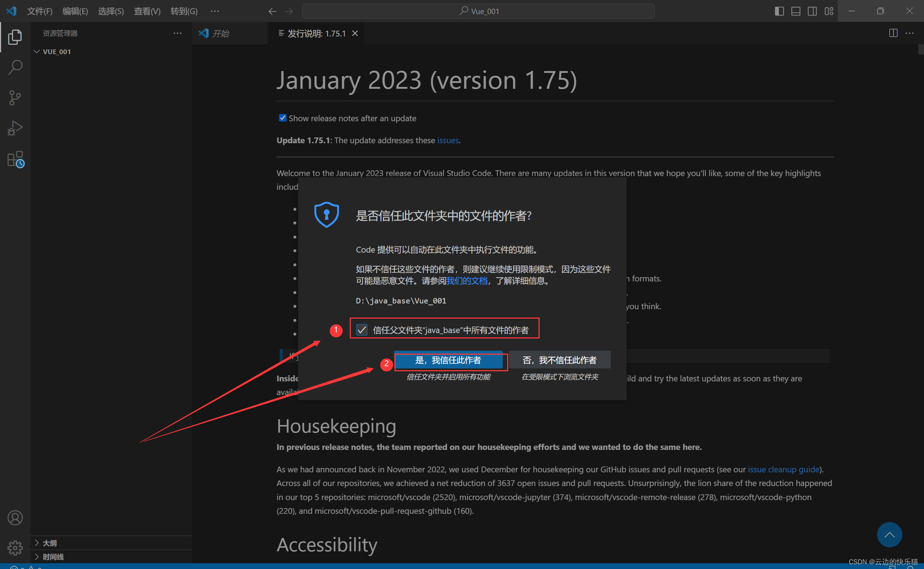Image resolution: width=924 pixels, height=569 pixels.
Task: Open the Source Control view
Action: click(15, 97)
